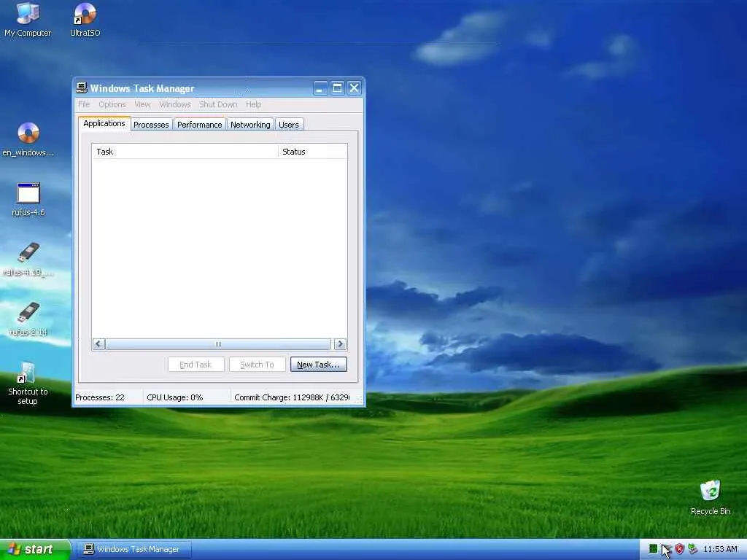747x560 pixels.
Task: Sort by the Status column header
Action: (x=312, y=152)
